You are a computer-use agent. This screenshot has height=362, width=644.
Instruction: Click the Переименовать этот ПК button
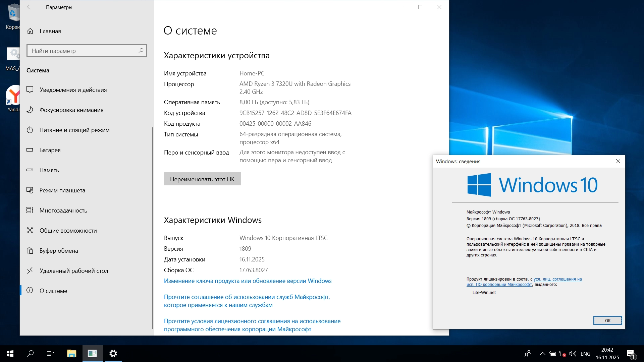pyautogui.click(x=202, y=179)
